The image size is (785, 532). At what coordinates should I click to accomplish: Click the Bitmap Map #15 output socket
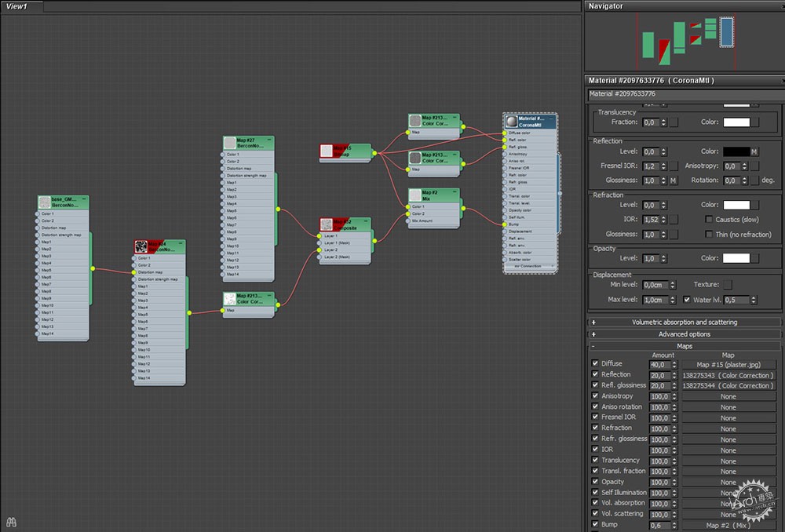point(374,153)
